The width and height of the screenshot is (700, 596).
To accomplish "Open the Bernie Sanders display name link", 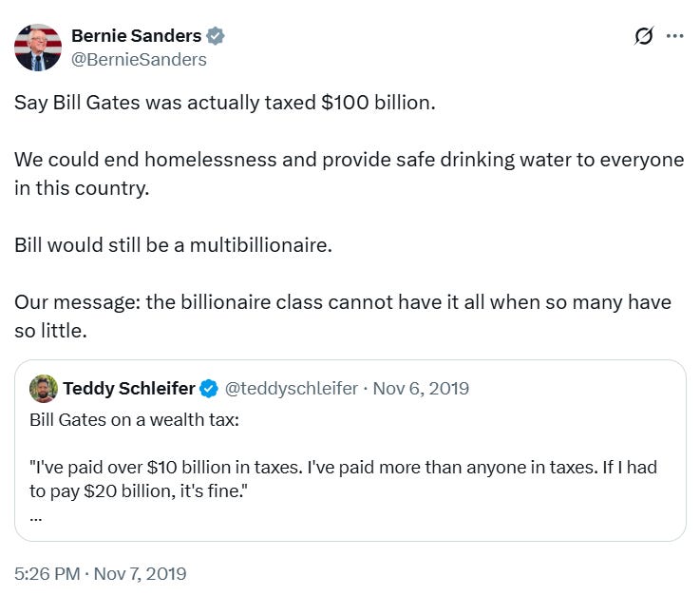I will pos(136,36).
